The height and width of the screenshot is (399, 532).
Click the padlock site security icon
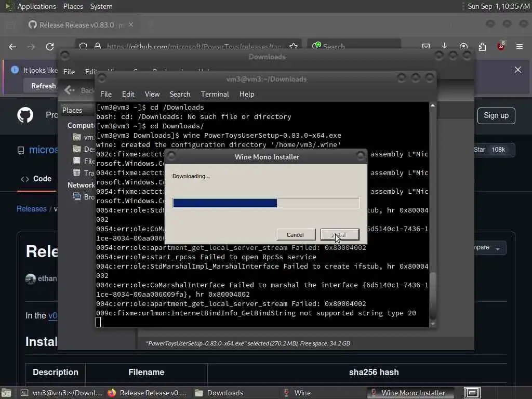[98, 46]
